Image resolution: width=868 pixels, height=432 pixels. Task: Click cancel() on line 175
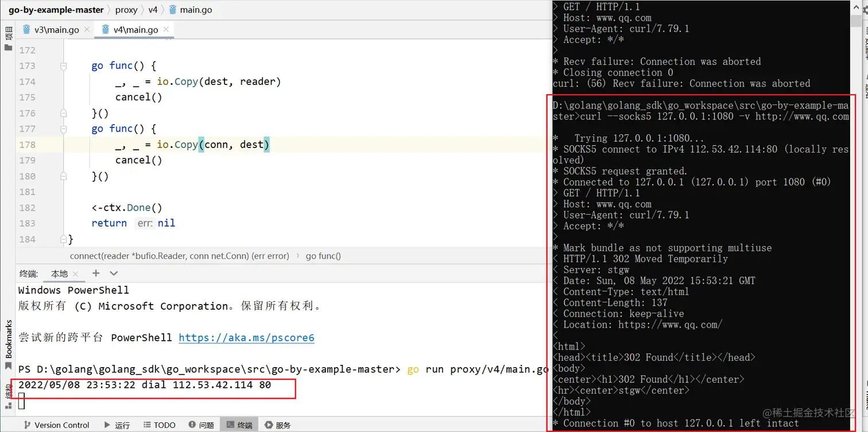pos(139,98)
